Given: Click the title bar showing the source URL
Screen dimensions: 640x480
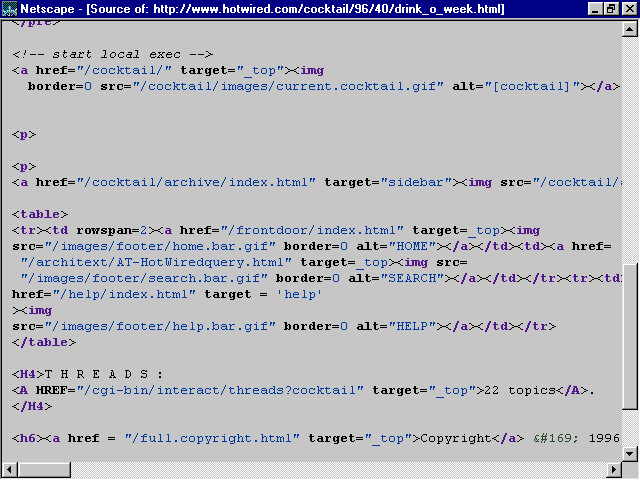Looking at the screenshot, I should point(300,9).
